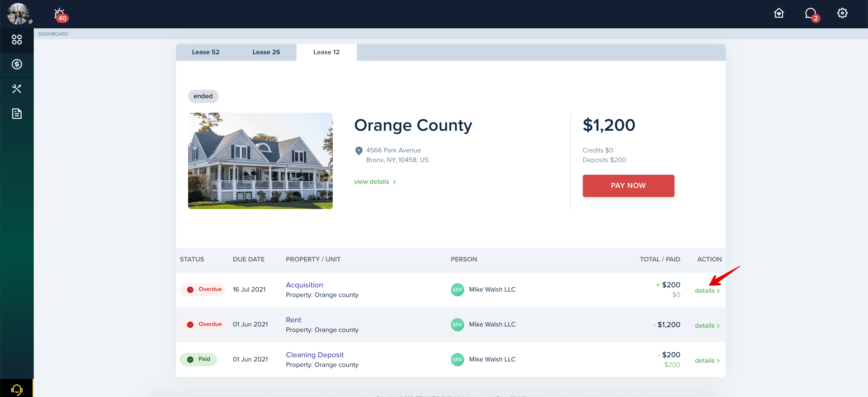Click the - $1,200 total in Rent row
868x397 pixels.
(666, 325)
